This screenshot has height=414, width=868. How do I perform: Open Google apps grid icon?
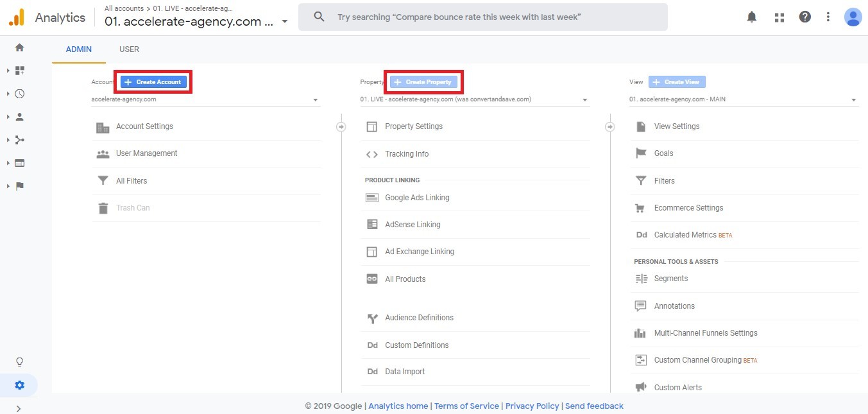pyautogui.click(x=779, y=17)
